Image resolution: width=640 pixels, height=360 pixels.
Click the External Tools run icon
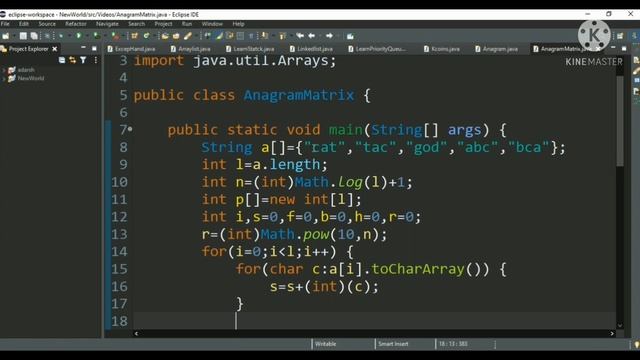coord(116,36)
